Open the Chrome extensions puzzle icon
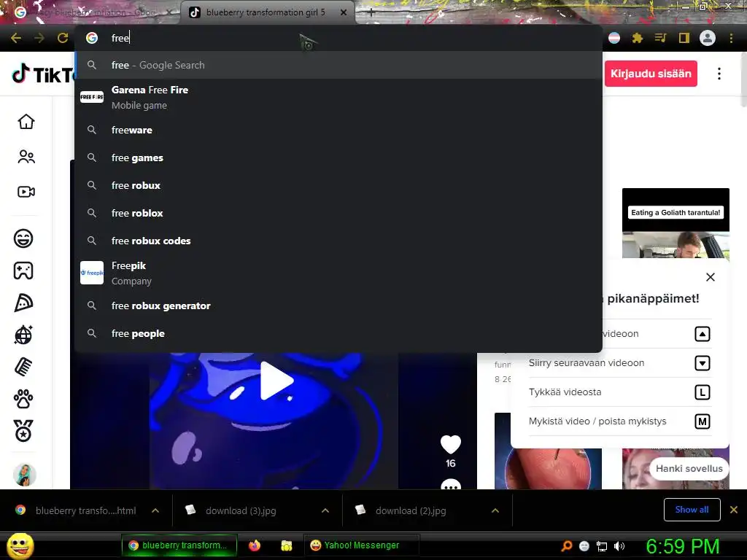Viewport: 747px width, 560px height. (638, 38)
